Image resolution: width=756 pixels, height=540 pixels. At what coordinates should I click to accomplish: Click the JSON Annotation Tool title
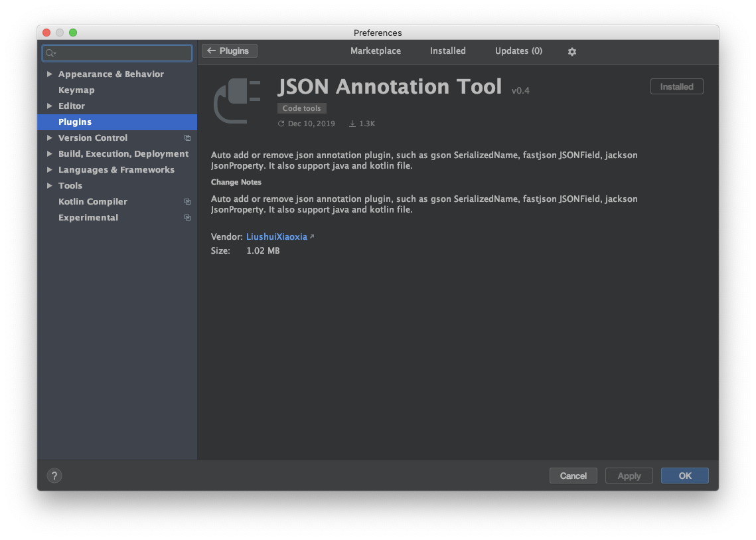pyautogui.click(x=390, y=87)
